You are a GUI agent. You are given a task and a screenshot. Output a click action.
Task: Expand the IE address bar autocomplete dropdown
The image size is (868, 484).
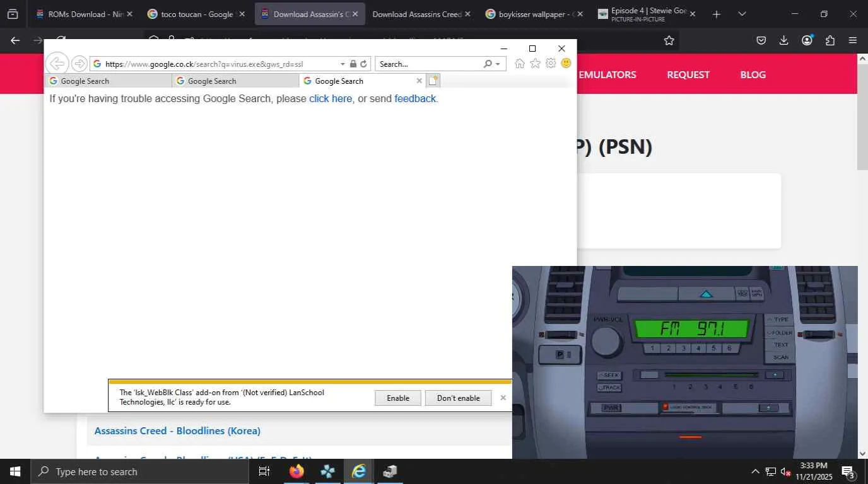point(343,64)
